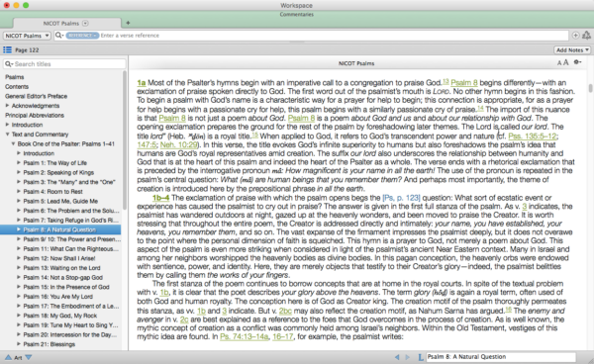Click the circled plus beside the verse field
Image resolution: width=594 pixels, height=364 pixels.
(575, 36)
